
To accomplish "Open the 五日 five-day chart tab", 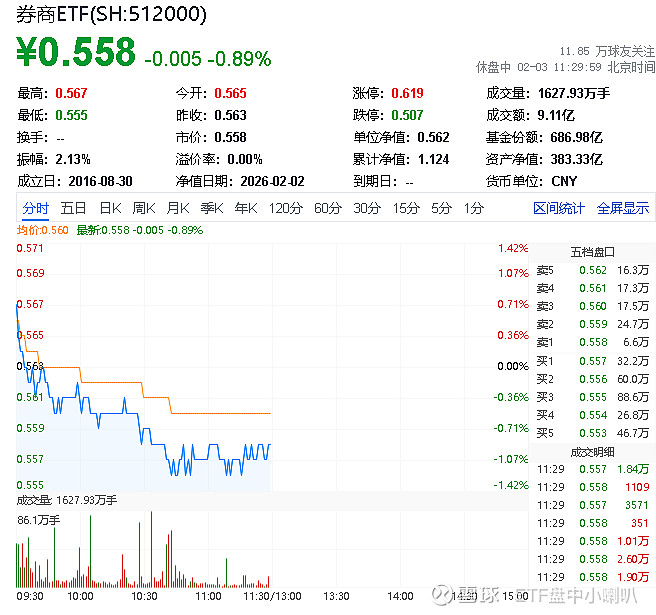I will click(73, 208).
